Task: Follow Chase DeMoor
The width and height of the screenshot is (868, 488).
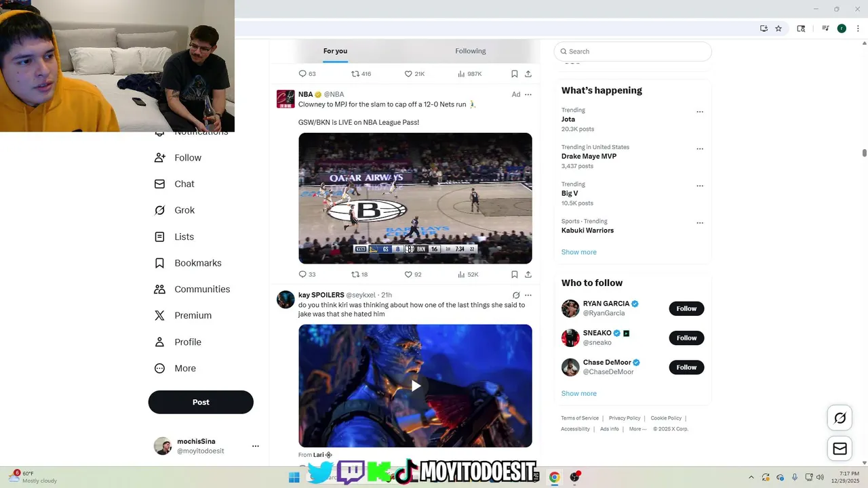Action: 686,367
